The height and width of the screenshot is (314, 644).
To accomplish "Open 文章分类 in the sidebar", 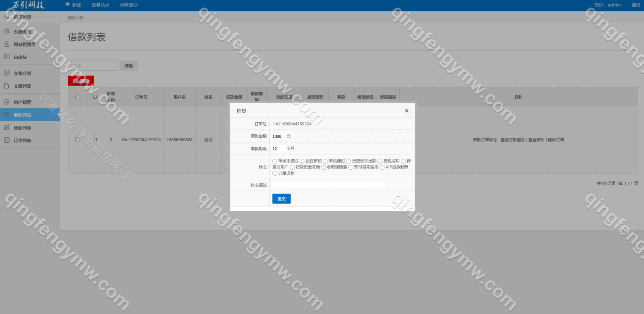I will tap(22, 73).
